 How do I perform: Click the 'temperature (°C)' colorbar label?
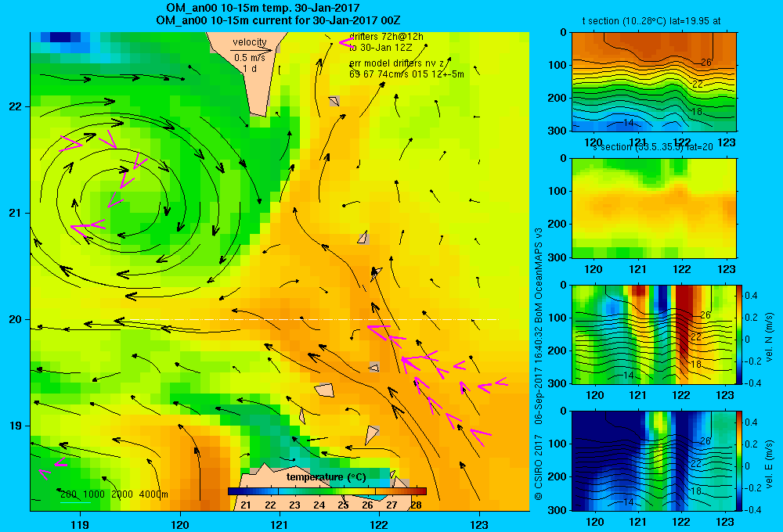point(326,477)
